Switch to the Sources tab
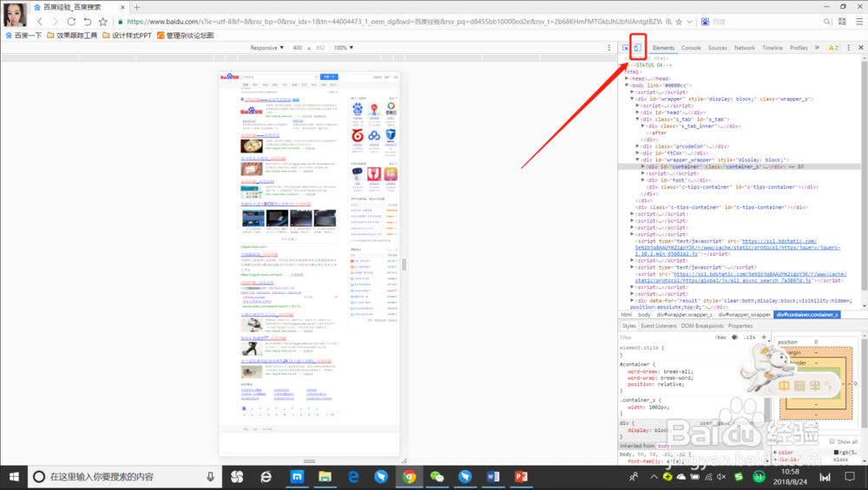868x490 pixels. point(718,48)
